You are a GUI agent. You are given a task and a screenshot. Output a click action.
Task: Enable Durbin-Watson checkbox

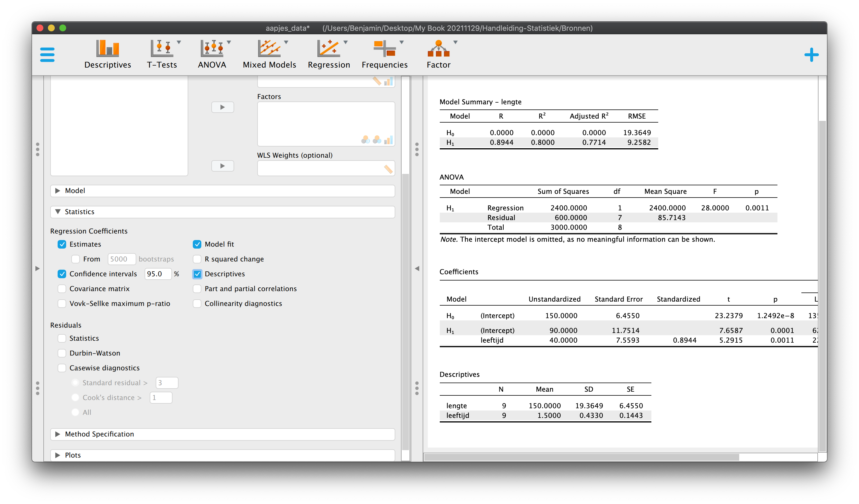pyautogui.click(x=62, y=353)
